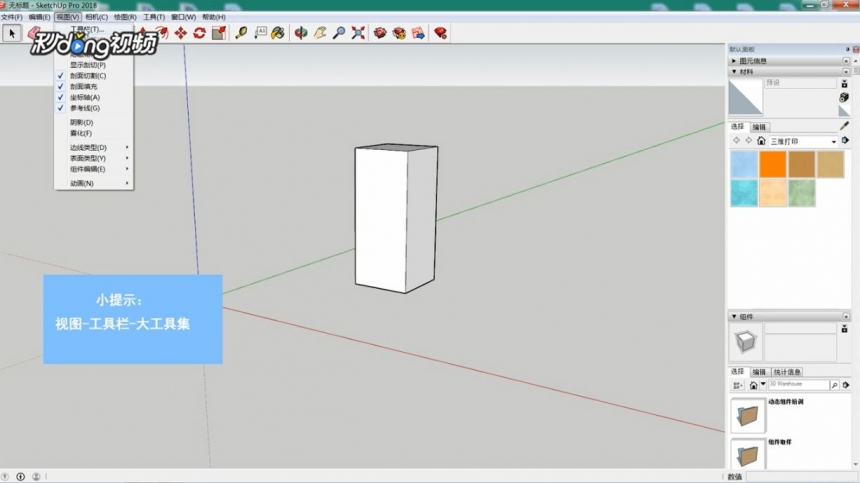Choose the Tape Measure tool
The image size is (860, 483).
[x=241, y=33]
